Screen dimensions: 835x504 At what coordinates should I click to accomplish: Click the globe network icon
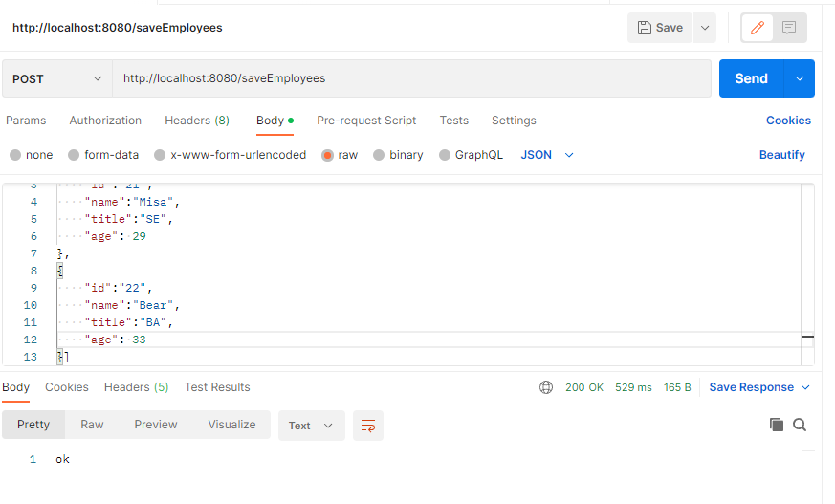point(546,387)
